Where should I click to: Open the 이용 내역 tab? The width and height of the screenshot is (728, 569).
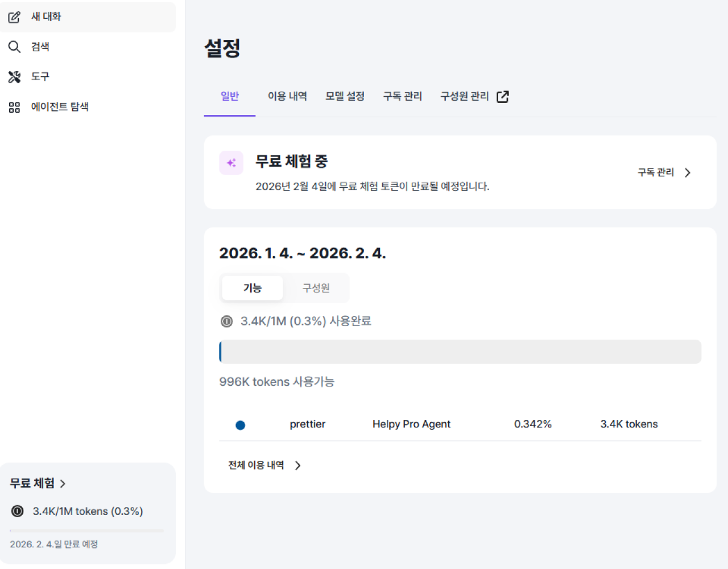287,96
